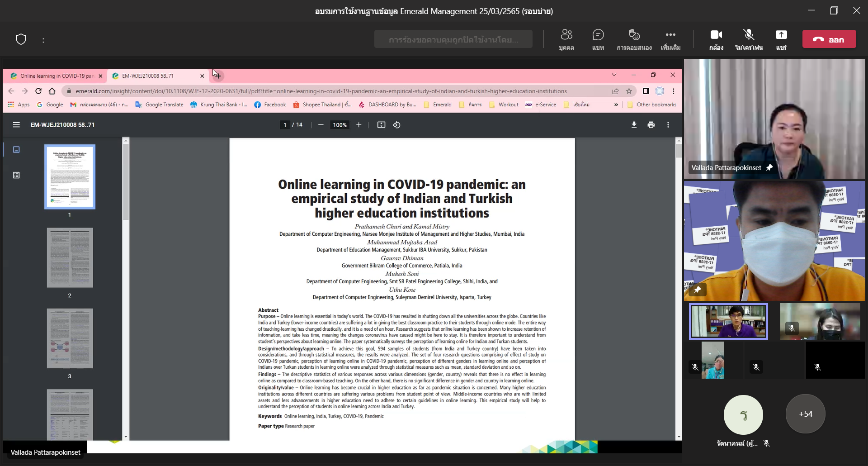Show hidden bookmarks with the chevron
The image size is (868, 466).
point(616,105)
